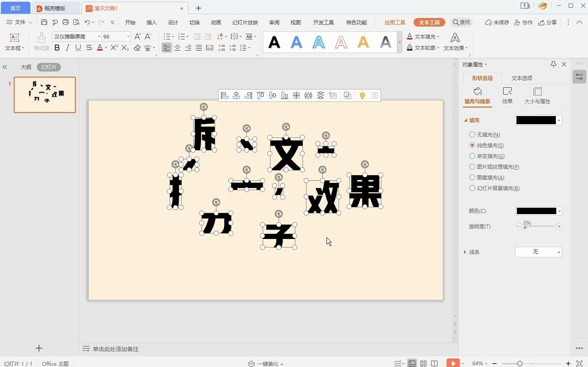Viewport: 588px width, 367px height.
Task: Justify the text alignment
Action: (198, 48)
